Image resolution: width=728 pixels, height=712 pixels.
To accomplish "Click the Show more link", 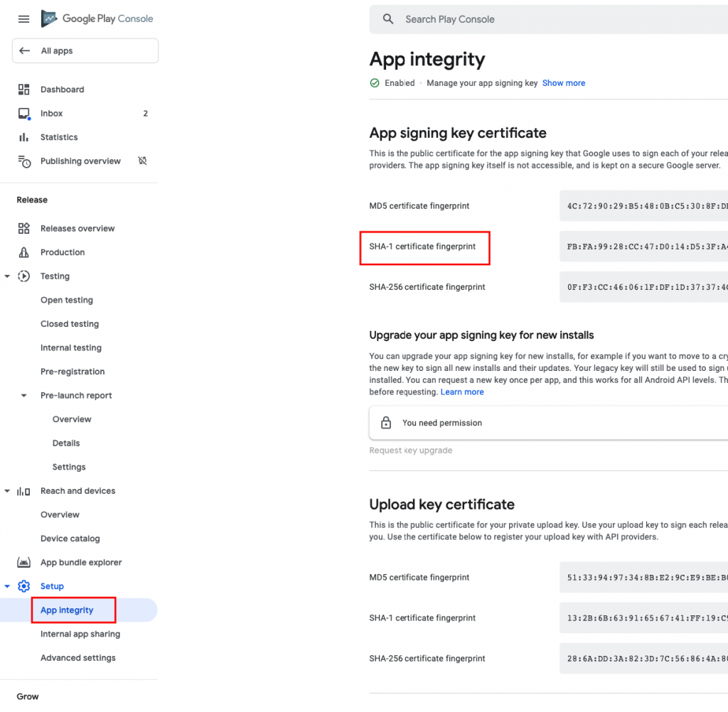I will click(564, 83).
